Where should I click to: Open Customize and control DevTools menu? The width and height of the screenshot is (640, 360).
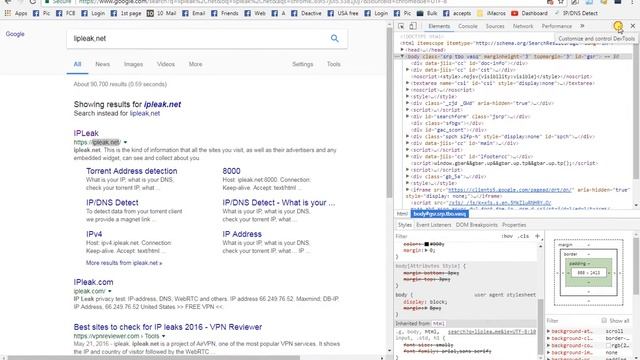618,26
